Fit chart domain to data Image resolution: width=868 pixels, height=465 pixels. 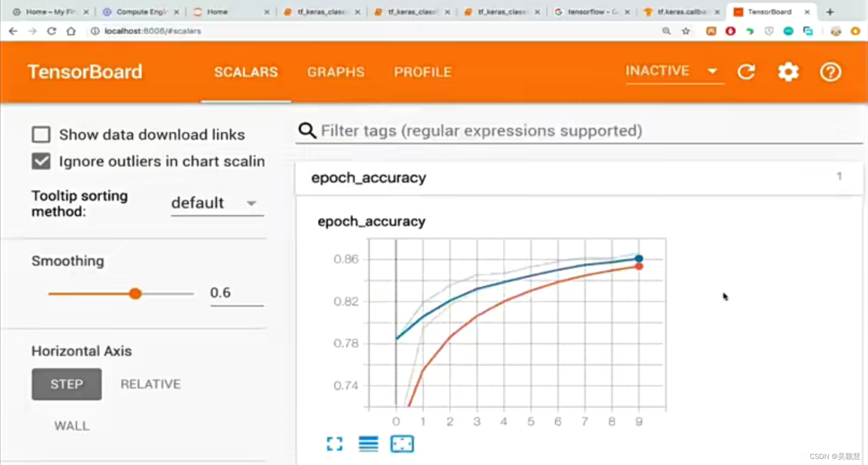pos(402,444)
